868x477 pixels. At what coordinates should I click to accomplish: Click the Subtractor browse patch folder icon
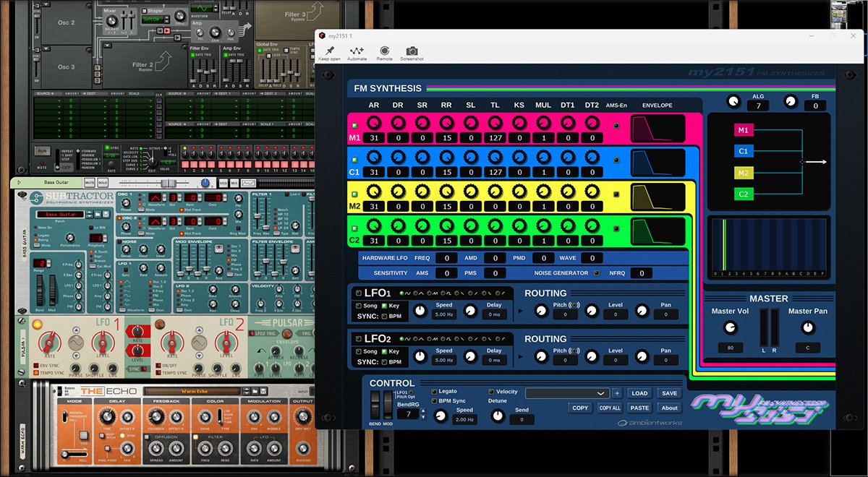98,215
